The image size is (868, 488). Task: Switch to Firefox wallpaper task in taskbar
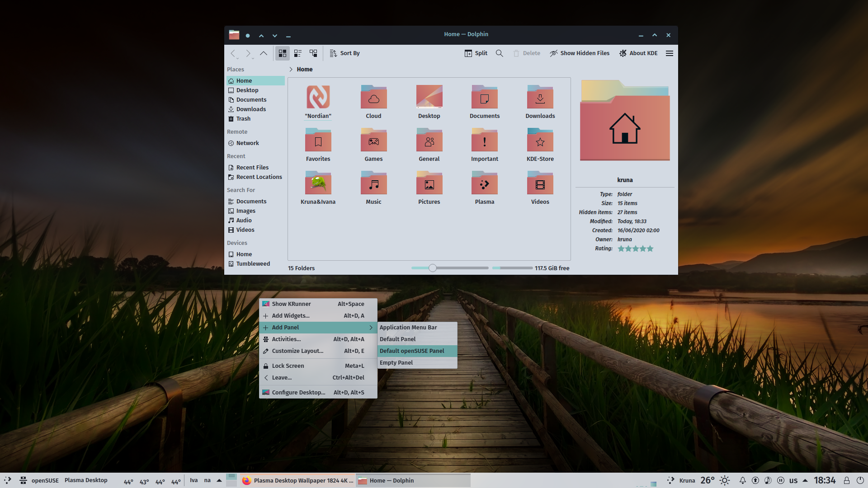click(297, 481)
